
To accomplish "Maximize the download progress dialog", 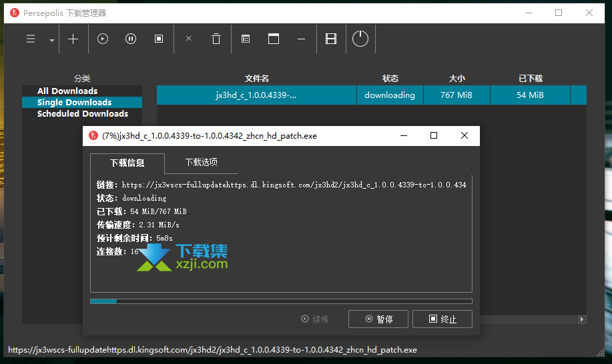I will point(434,135).
